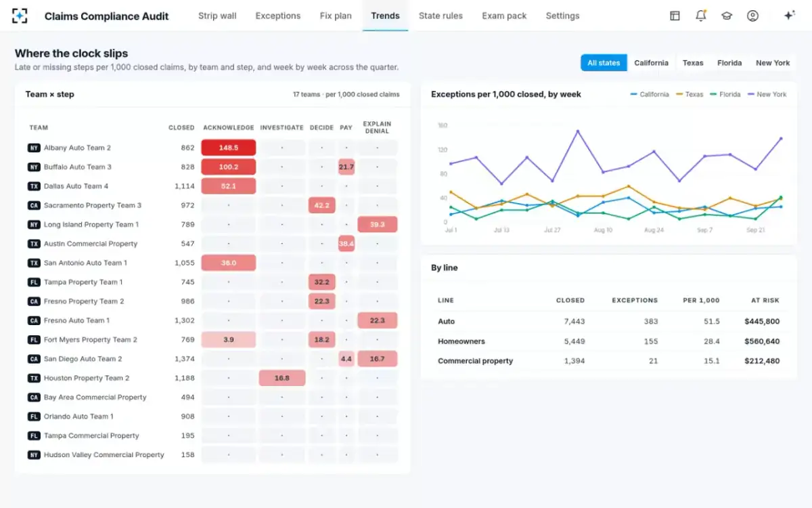Open the notifications bell
This screenshot has width=812, height=508.
click(701, 16)
